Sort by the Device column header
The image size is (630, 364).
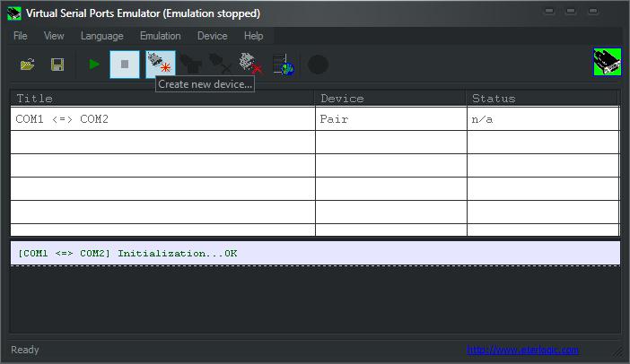coord(390,99)
